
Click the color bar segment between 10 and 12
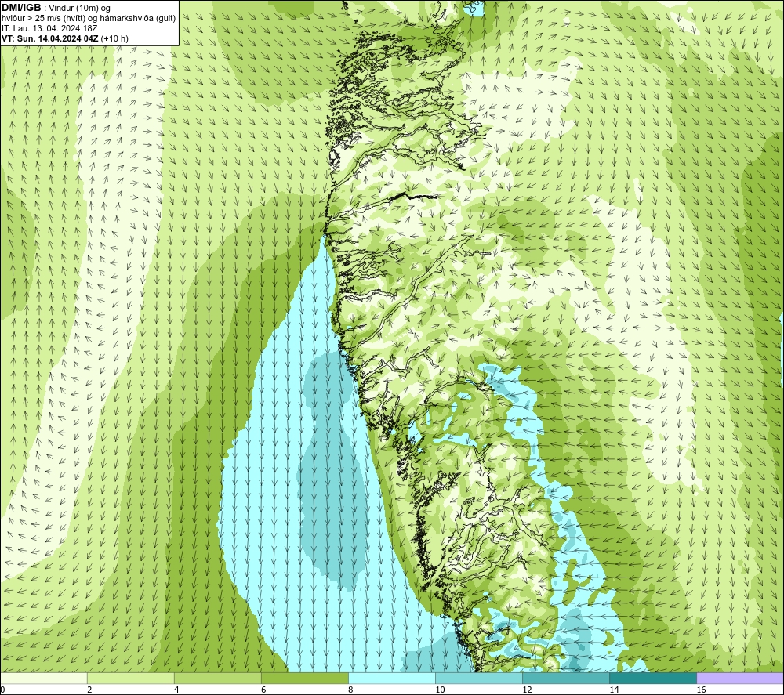[479, 679]
